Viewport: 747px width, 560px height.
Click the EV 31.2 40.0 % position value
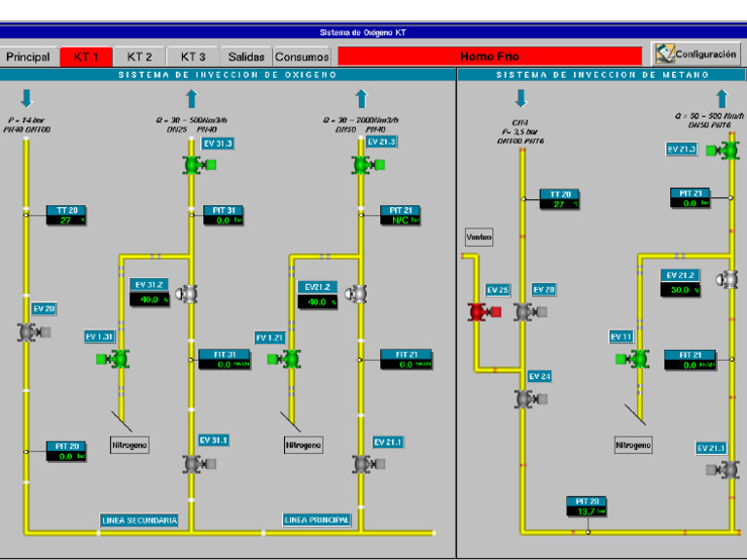(x=150, y=299)
